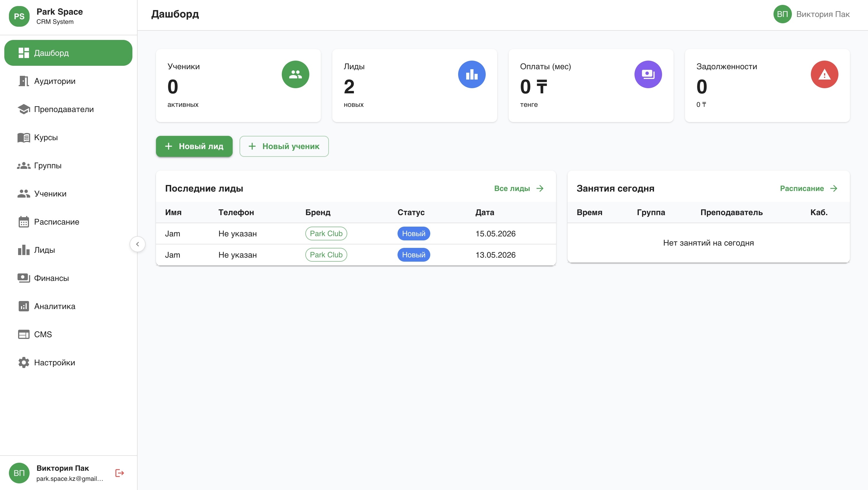Open Группы in sidebar
Screen dimensions: 868x490
[x=68, y=165]
